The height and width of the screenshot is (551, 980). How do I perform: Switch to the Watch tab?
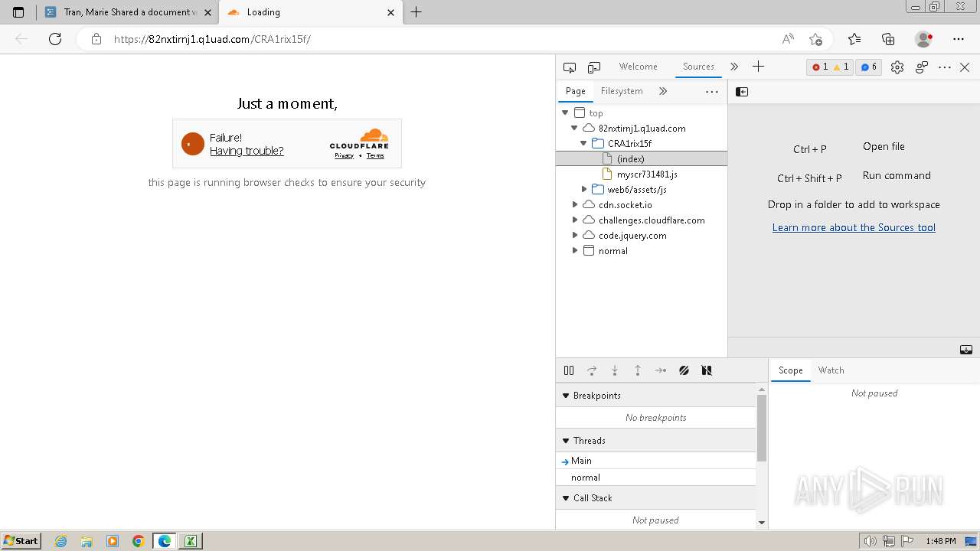click(x=831, y=370)
